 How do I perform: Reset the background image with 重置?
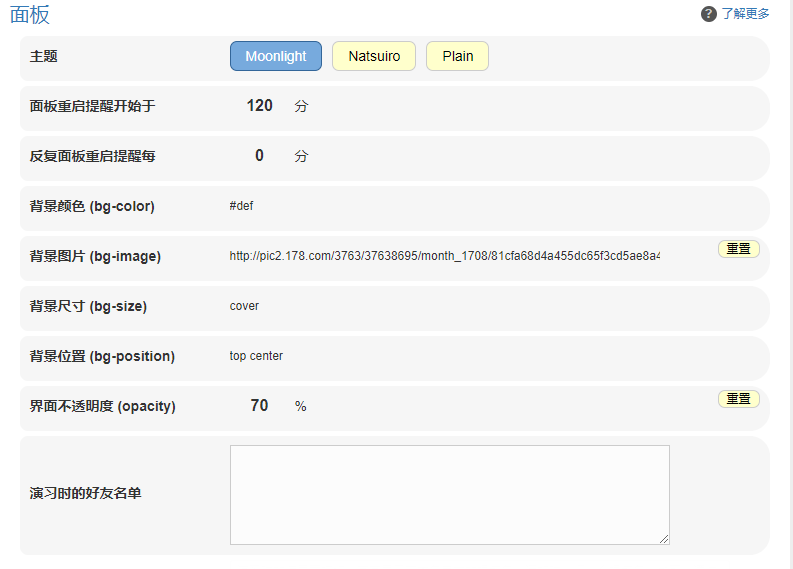pos(738,249)
